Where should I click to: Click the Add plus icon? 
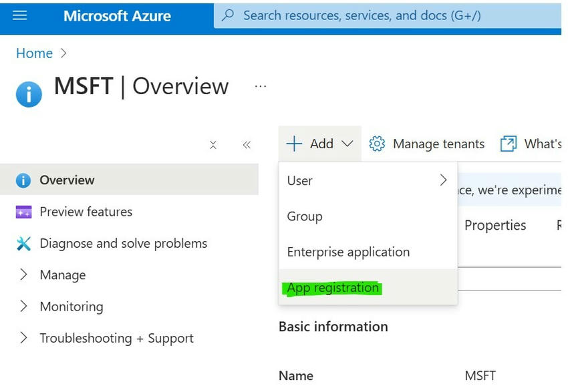pyautogui.click(x=296, y=144)
